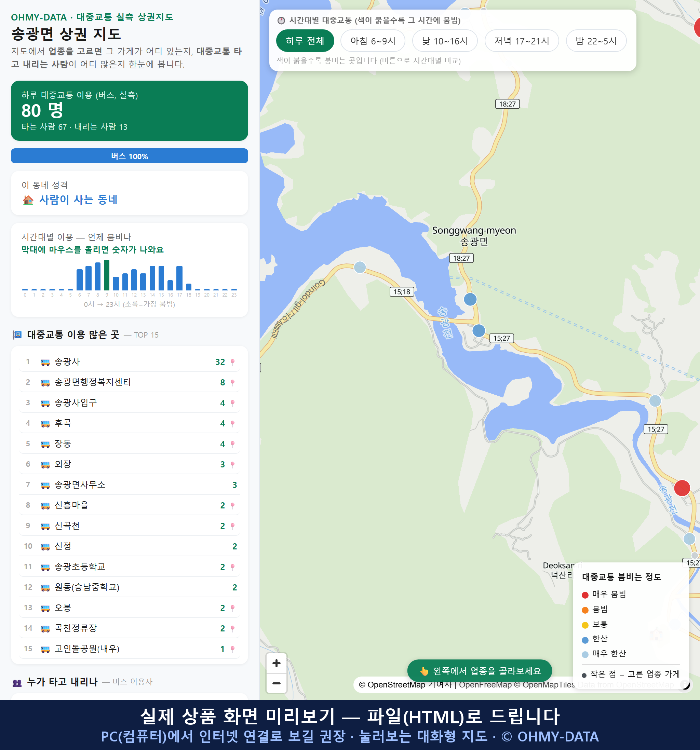Click the 한산 blue legend dot
Screen dimensions: 700x750
(x=585, y=640)
